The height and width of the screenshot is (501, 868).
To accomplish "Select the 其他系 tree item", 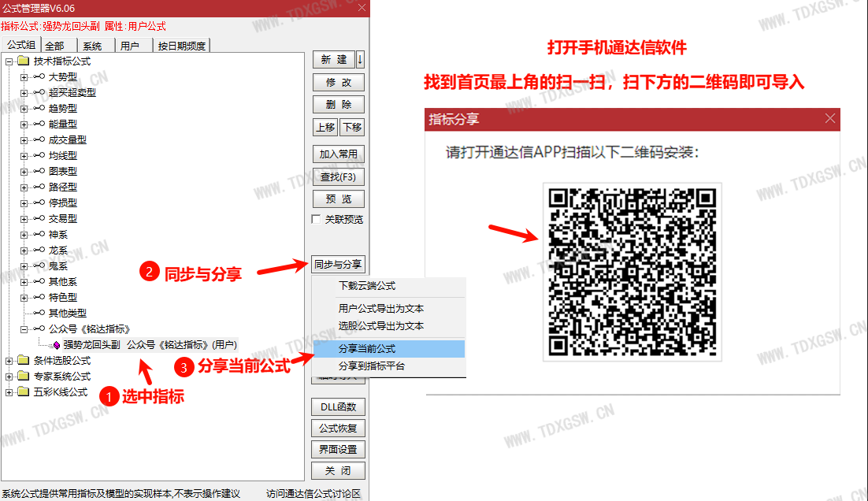I will point(63,282).
